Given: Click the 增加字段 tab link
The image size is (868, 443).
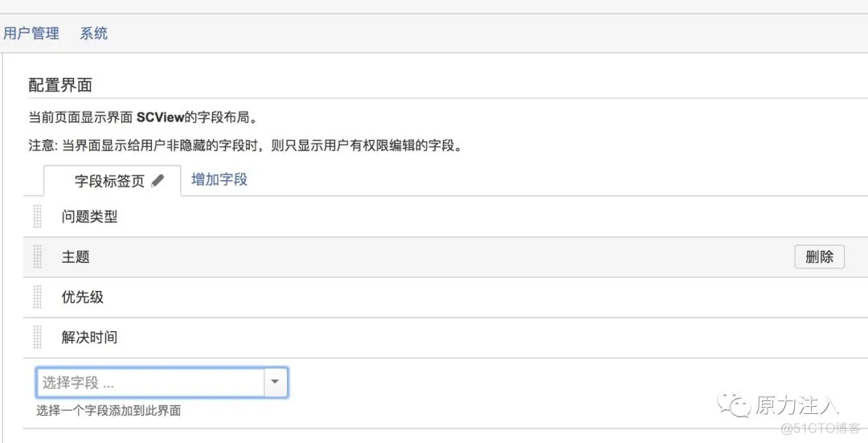Looking at the screenshot, I should pos(219,179).
